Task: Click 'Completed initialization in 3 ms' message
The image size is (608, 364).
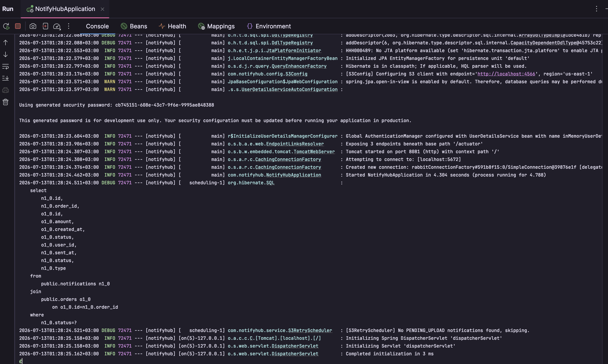Action: [389, 354]
